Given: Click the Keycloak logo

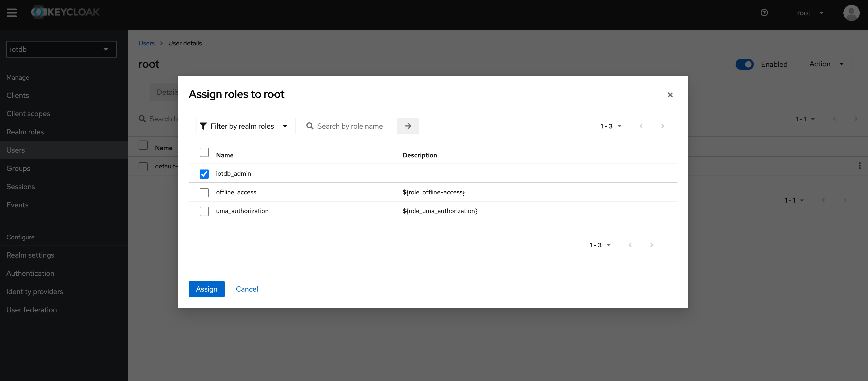Looking at the screenshot, I should (x=65, y=12).
